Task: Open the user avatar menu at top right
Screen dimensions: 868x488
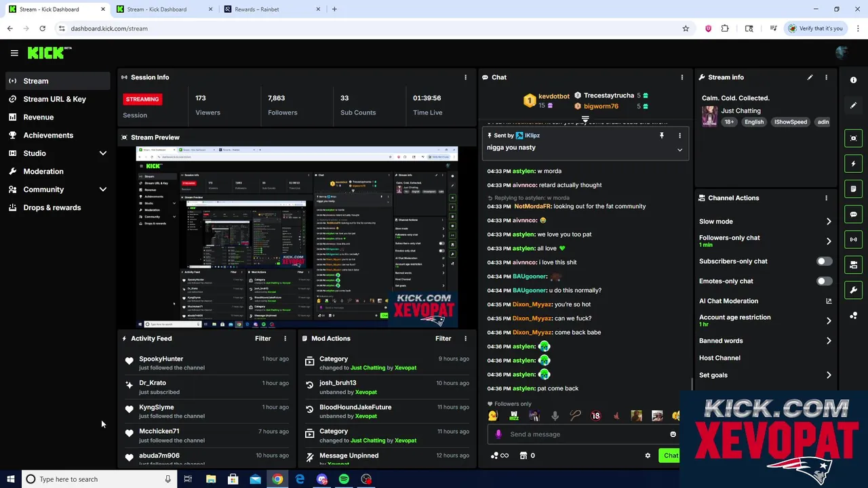Action: [x=842, y=53]
